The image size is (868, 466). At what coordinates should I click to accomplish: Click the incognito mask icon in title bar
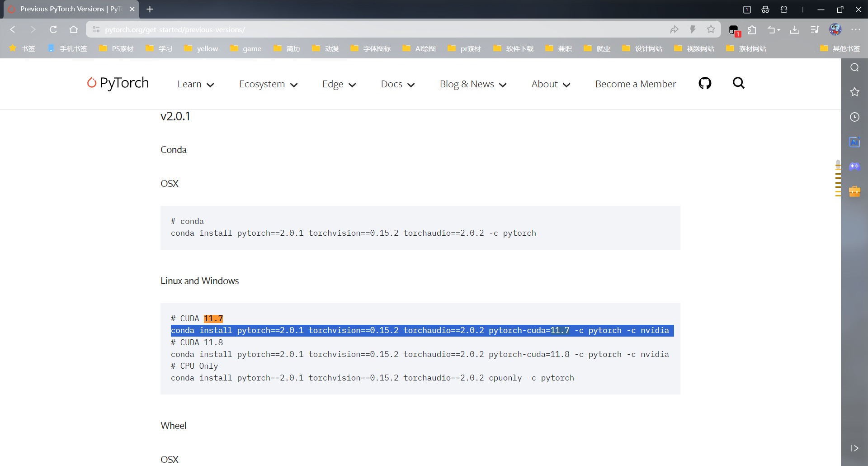point(765,10)
